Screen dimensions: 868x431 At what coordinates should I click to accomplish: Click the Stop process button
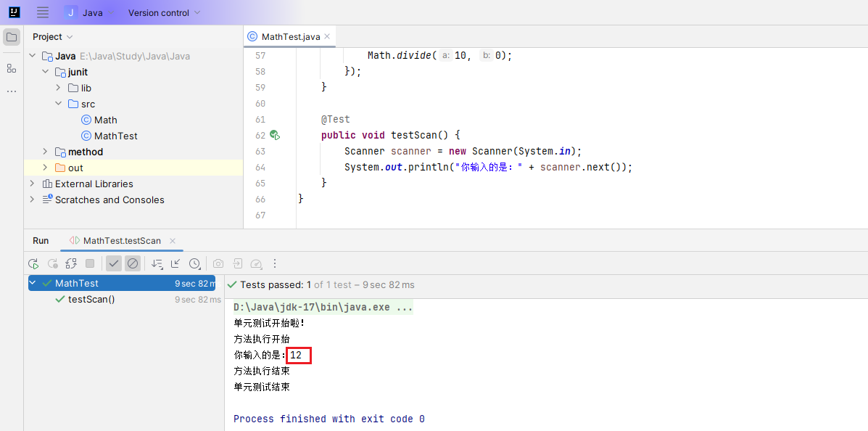[x=93, y=263]
